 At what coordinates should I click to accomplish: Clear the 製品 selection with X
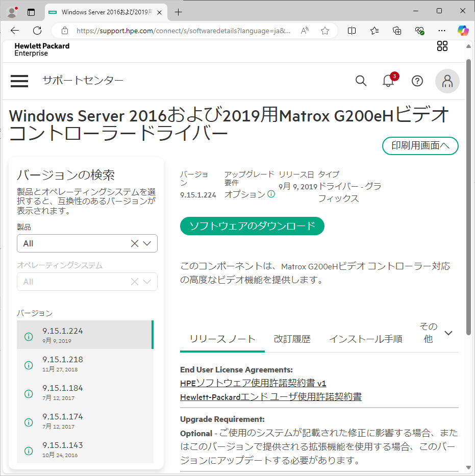pos(135,243)
